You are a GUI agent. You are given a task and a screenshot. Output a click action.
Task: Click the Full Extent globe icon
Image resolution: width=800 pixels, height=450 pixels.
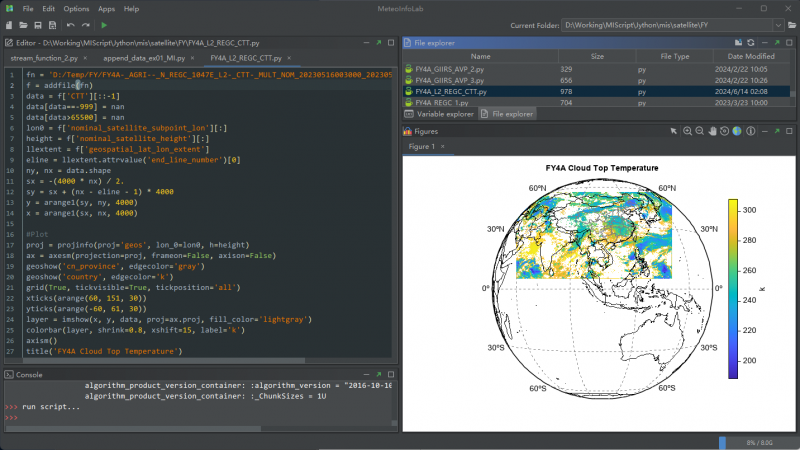pos(736,131)
